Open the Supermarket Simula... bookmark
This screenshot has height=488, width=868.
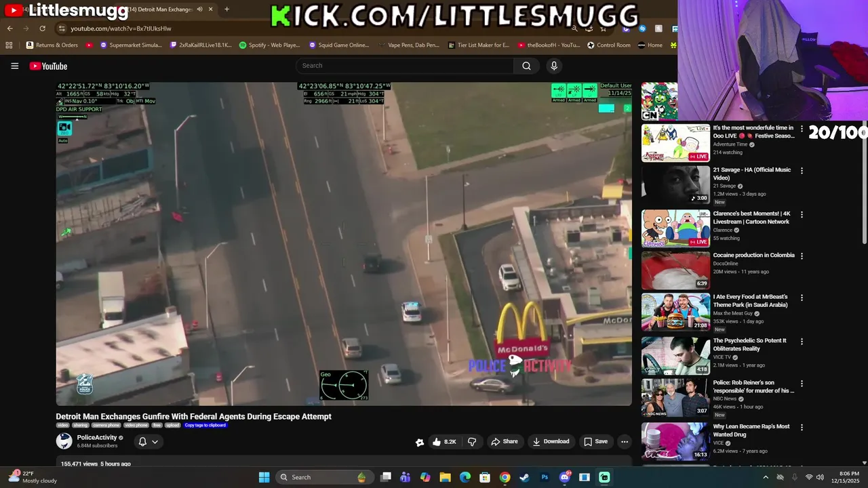[x=131, y=45]
